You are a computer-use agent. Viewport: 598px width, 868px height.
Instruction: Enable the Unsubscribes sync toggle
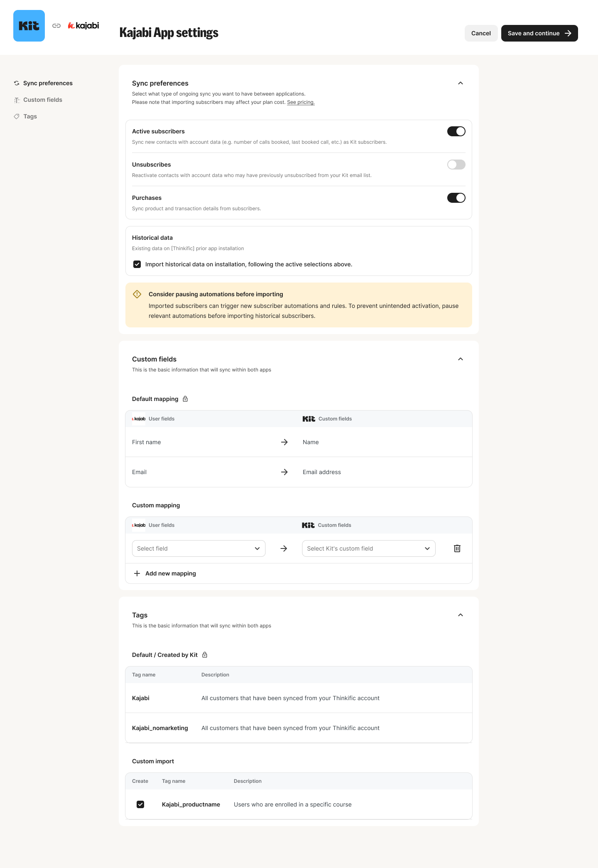pos(456,165)
